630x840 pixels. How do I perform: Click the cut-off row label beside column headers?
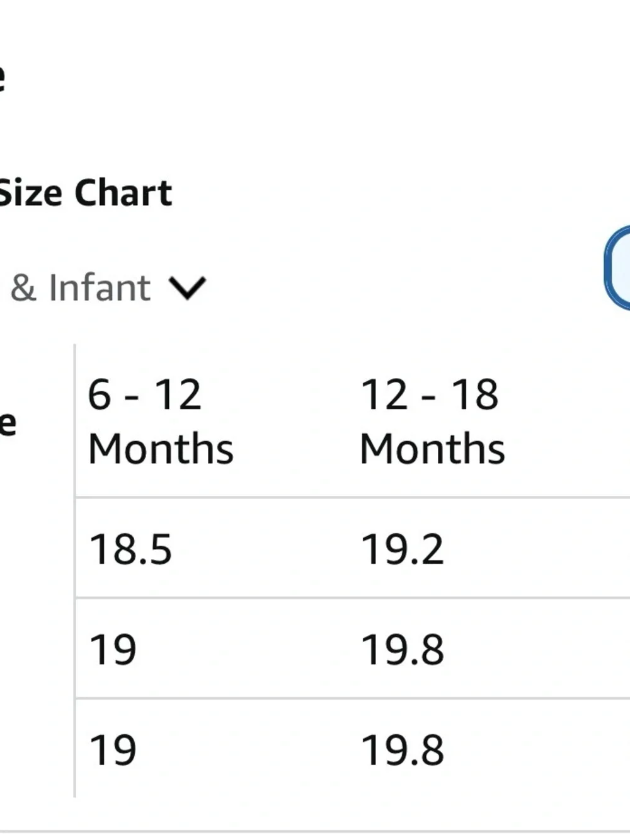click(x=8, y=423)
